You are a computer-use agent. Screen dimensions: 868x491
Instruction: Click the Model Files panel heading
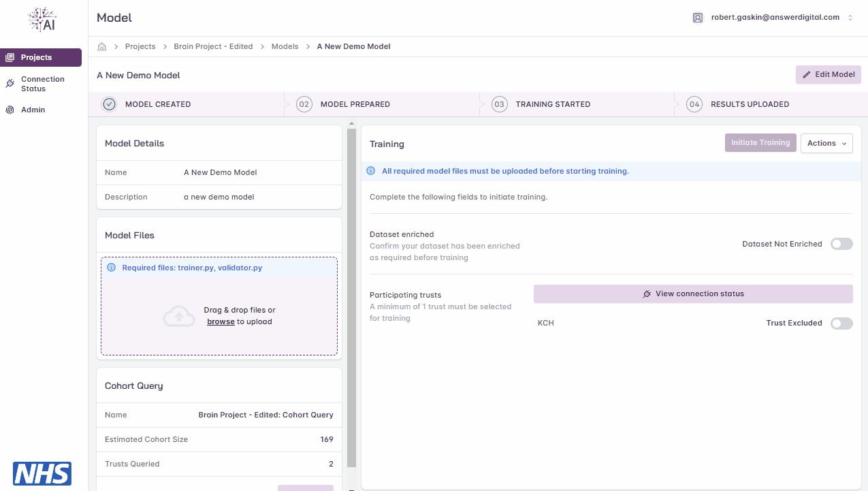pyautogui.click(x=129, y=235)
